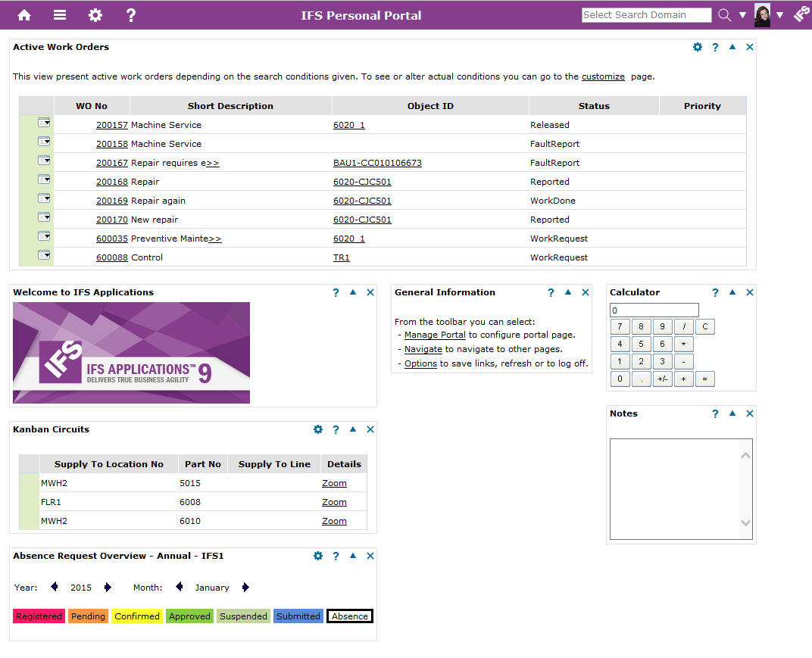Viewport: 812px width, 658px height.
Task: Open the settings gear in the top toolbar
Action: click(95, 15)
